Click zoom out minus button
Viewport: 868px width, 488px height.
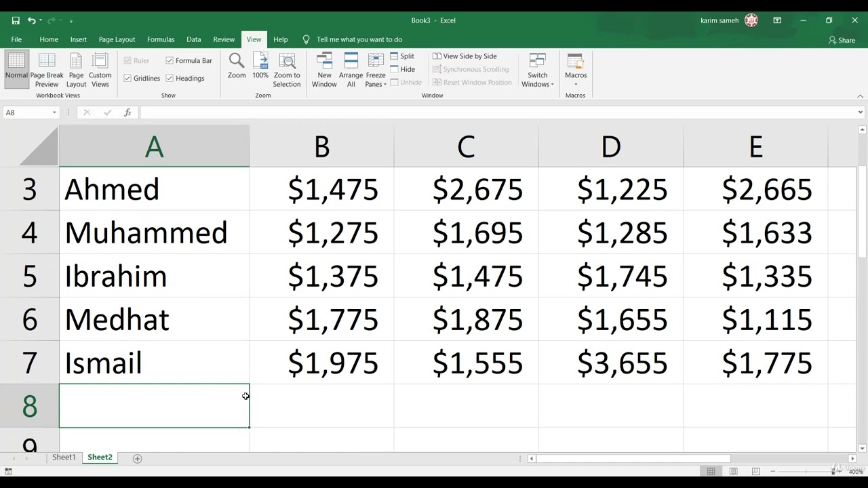[x=773, y=471]
